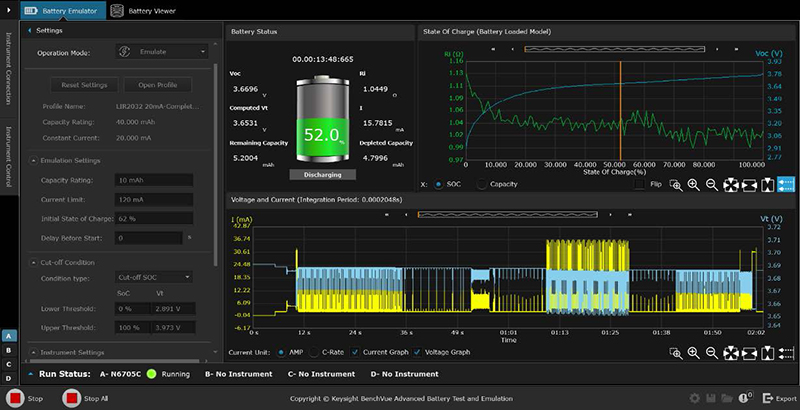Select C-Rate as the current unit
This screenshot has width=800, height=410.
[x=312, y=352]
